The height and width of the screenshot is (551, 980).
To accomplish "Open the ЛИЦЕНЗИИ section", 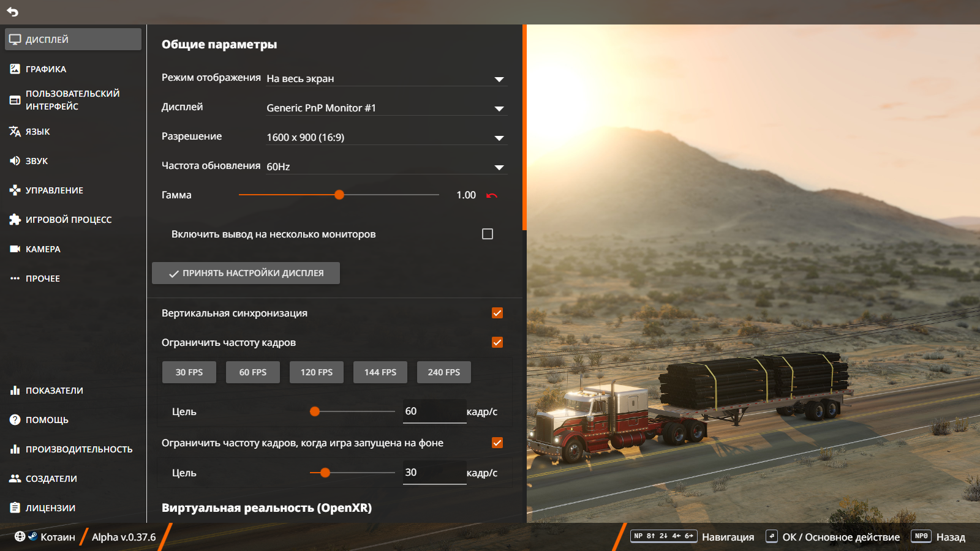I will [x=73, y=508].
